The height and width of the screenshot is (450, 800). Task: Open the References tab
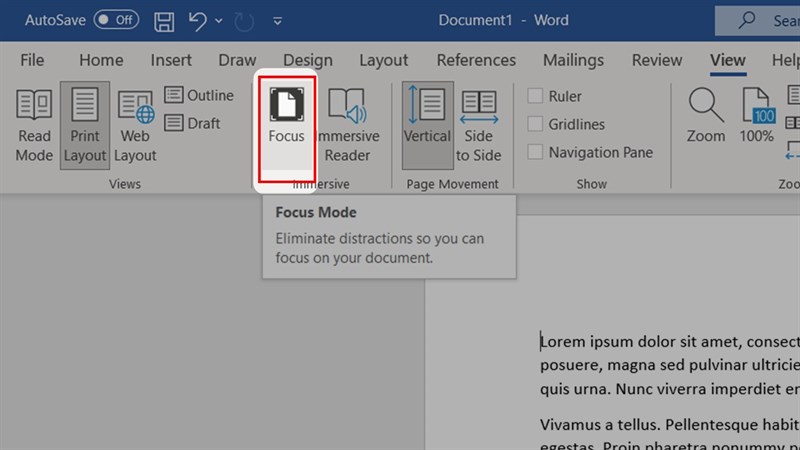[476, 60]
